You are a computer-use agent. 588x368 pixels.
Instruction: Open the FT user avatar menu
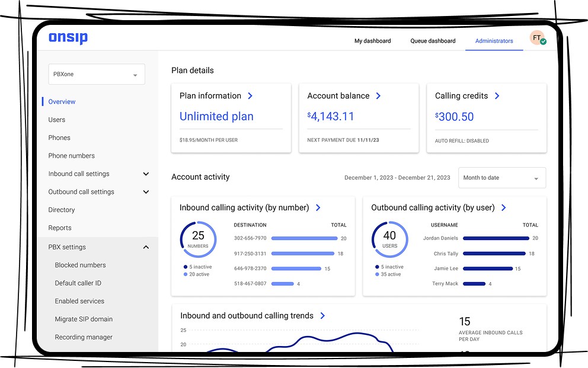pyautogui.click(x=538, y=39)
